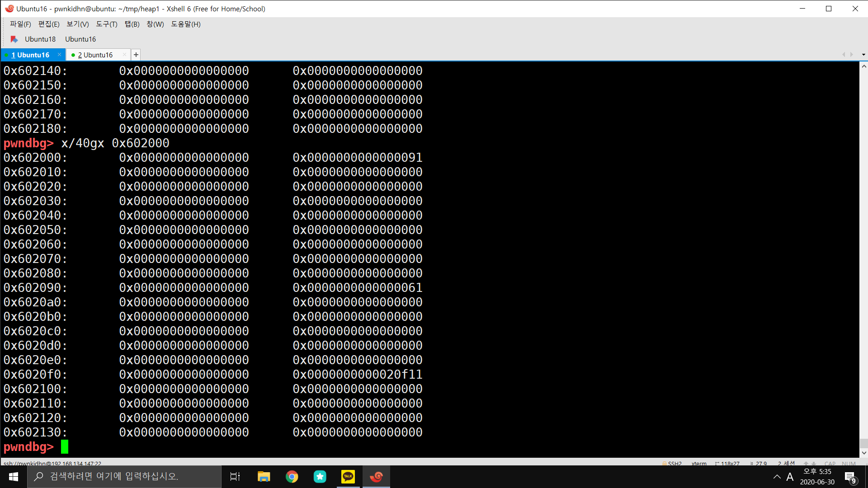Open Task View on taskbar
Viewport: 868px width, 488px height.
tap(235, 477)
